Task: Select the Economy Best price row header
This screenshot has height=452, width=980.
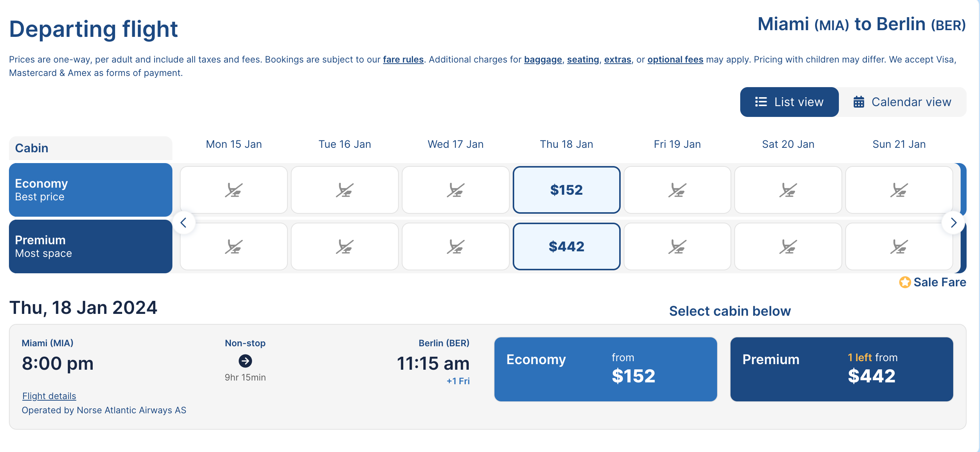Action: [90, 190]
